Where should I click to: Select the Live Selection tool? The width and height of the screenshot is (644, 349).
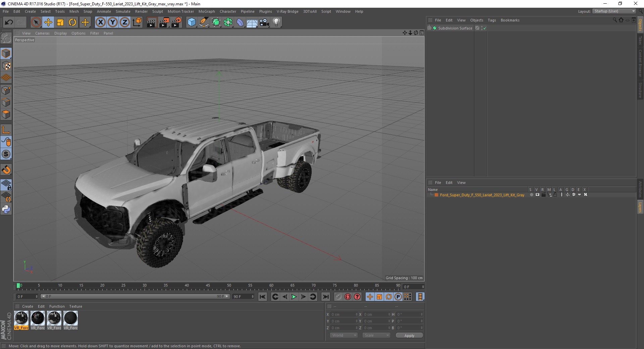pos(36,22)
